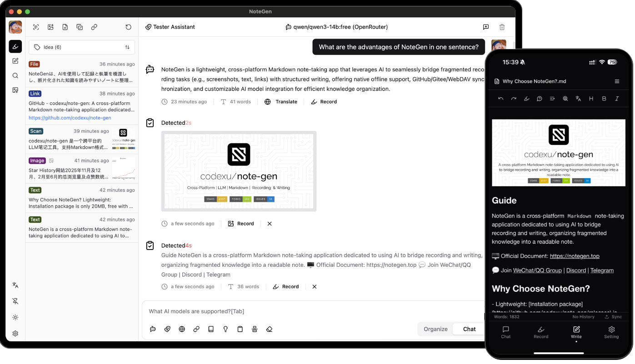Click the lightbulb icon below chat input

tap(225, 329)
